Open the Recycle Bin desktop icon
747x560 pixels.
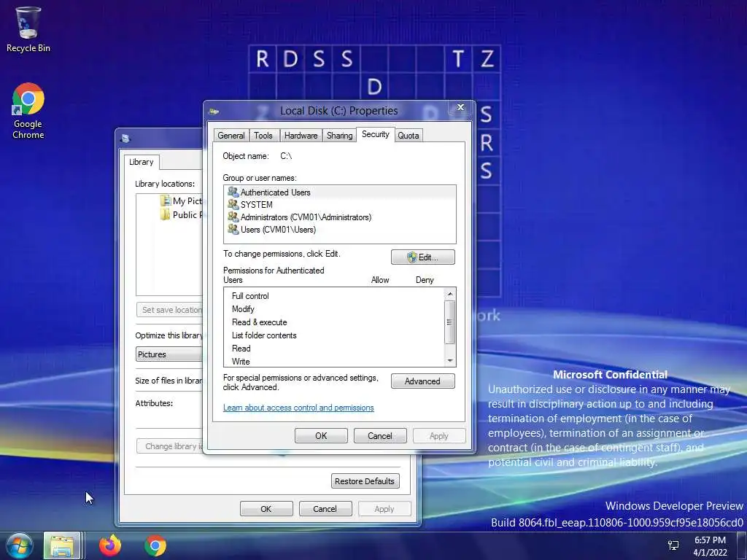28,29
